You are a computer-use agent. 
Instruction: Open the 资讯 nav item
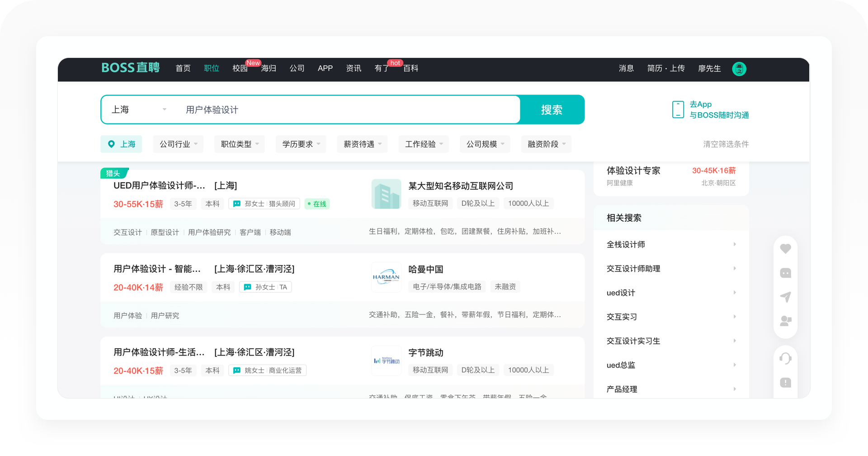(354, 68)
